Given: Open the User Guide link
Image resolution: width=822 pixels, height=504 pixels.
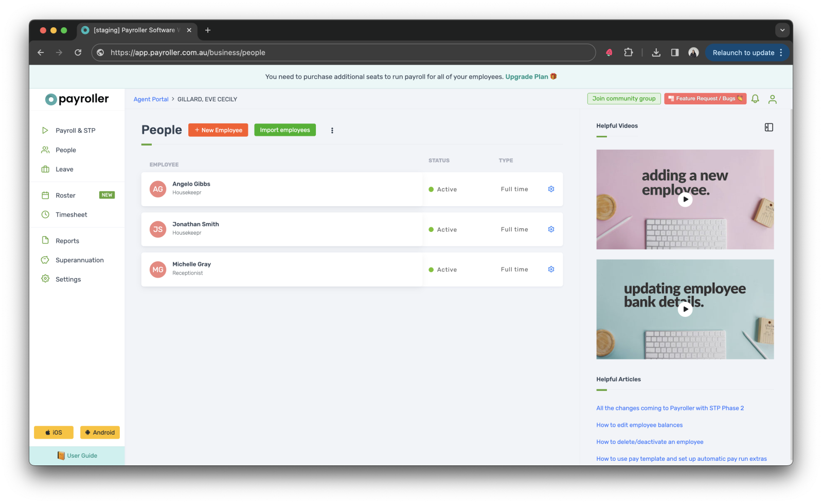Looking at the screenshot, I should coord(77,456).
